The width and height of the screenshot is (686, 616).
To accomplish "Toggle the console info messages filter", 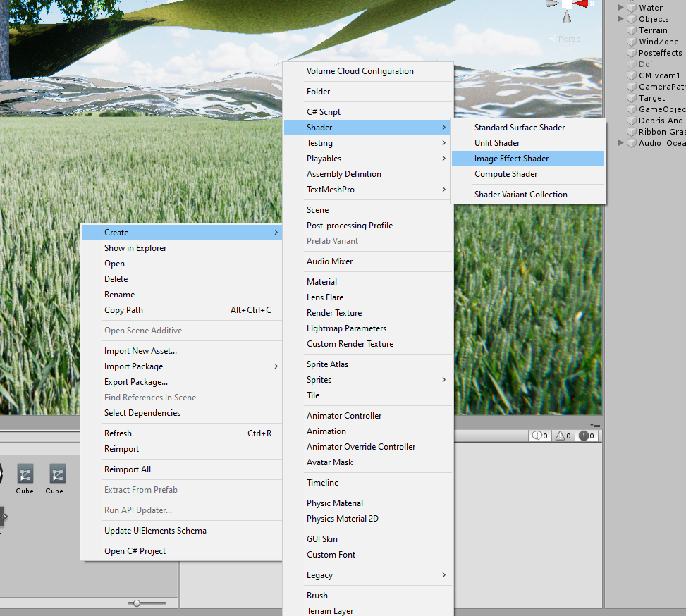I will click(x=539, y=435).
